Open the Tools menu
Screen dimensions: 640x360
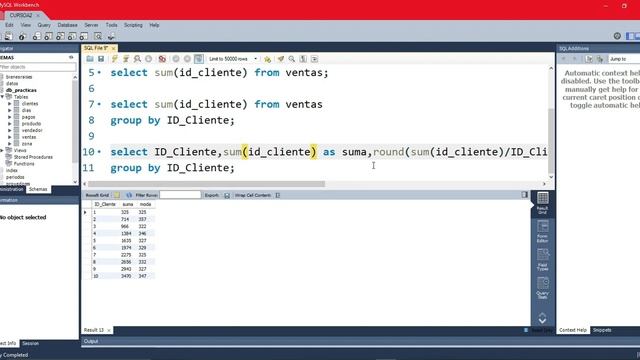[x=111, y=25]
